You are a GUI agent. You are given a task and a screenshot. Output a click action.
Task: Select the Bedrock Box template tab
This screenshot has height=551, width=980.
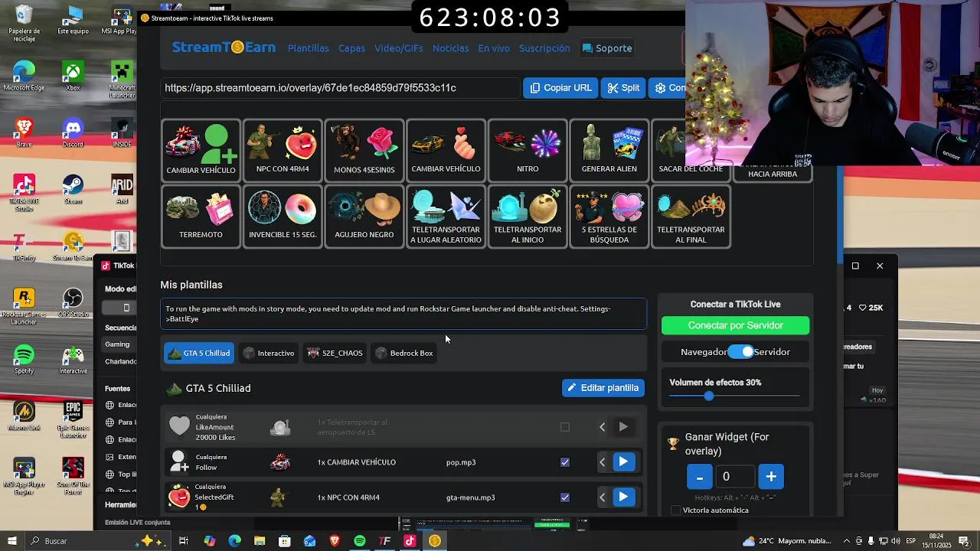coord(403,353)
